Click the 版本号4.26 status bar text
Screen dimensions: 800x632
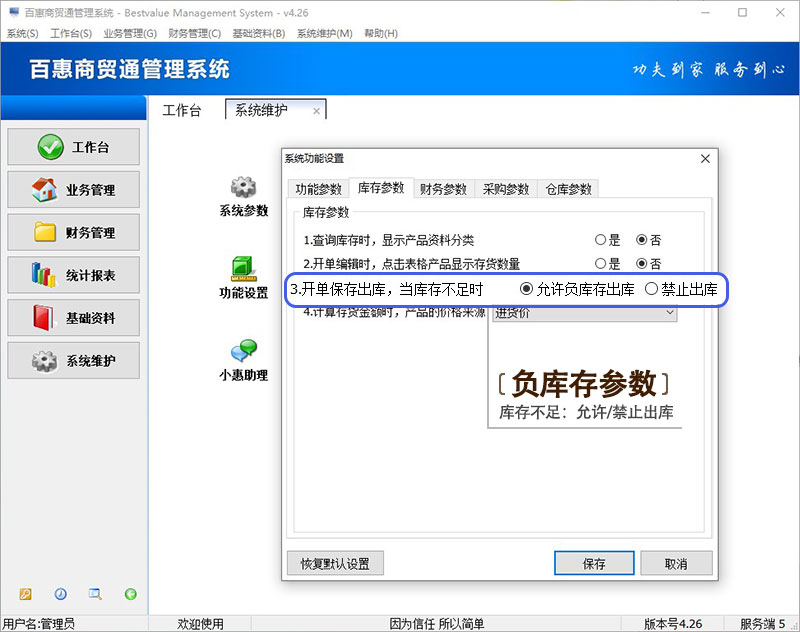click(673, 623)
